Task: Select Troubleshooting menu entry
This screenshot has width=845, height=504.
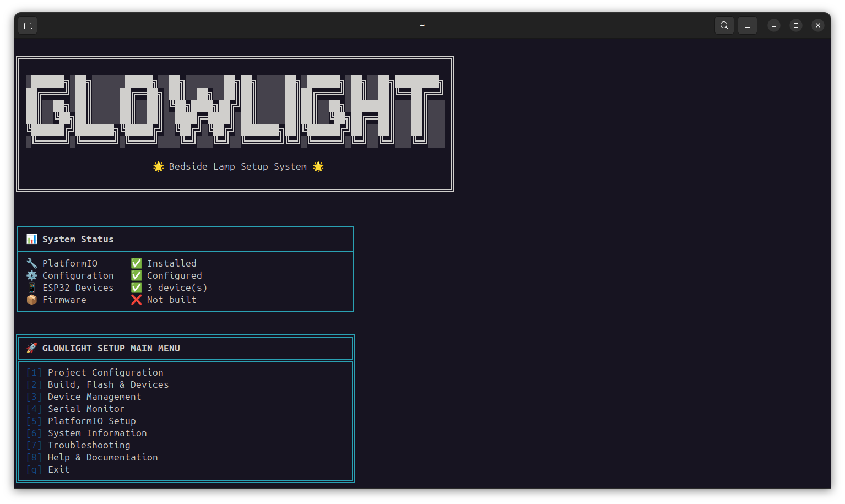Action: [x=89, y=445]
